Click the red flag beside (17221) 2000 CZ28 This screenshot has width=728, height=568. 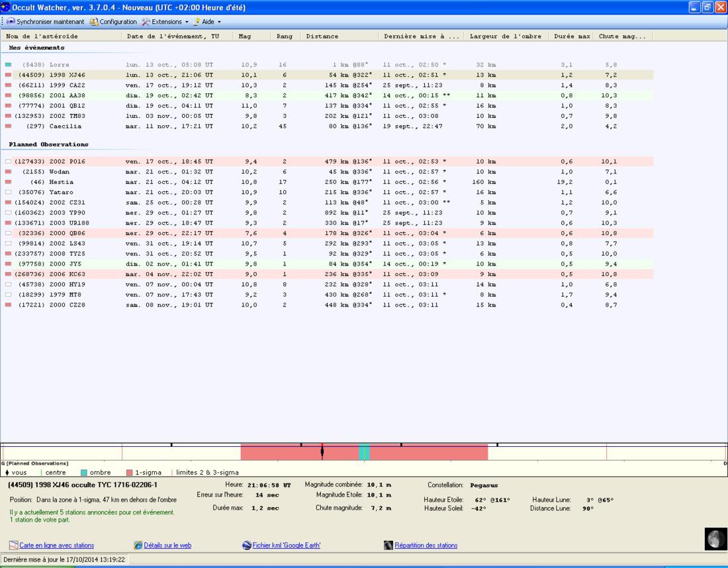point(9,305)
